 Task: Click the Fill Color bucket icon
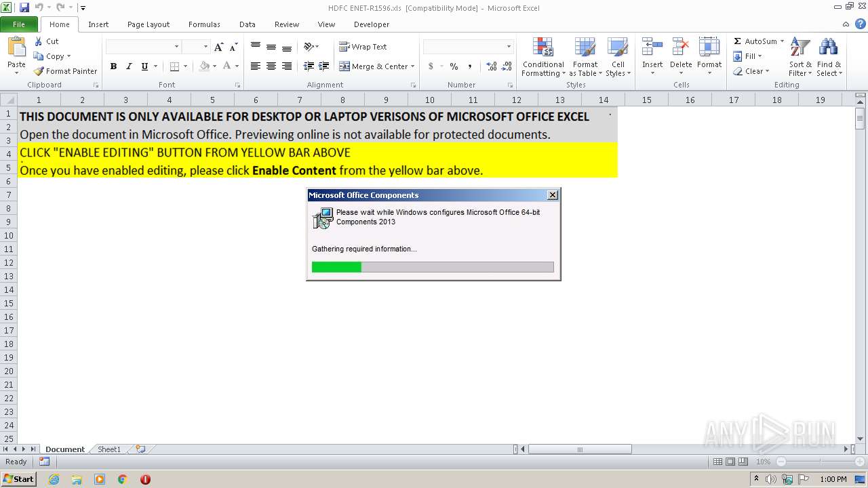coord(204,66)
